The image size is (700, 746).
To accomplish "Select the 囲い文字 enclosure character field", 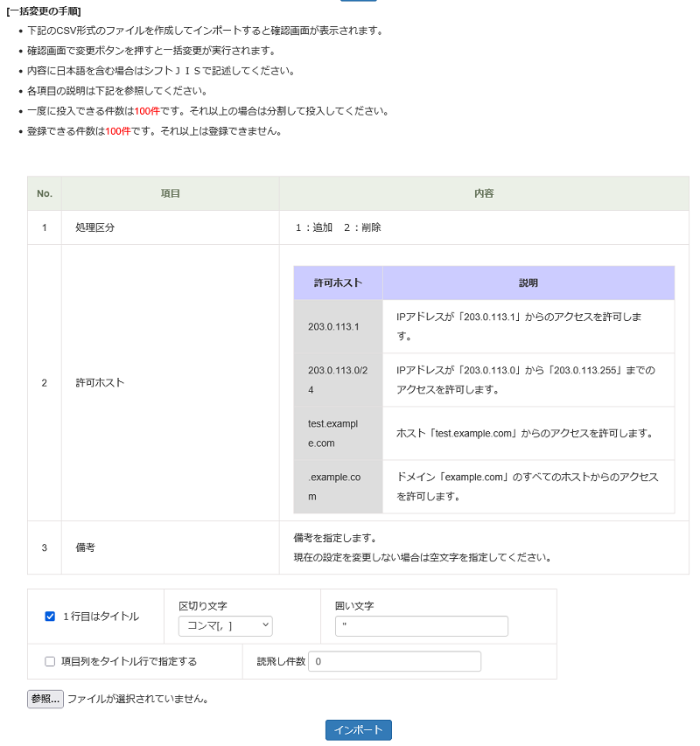I will pyautogui.click(x=421, y=626).
